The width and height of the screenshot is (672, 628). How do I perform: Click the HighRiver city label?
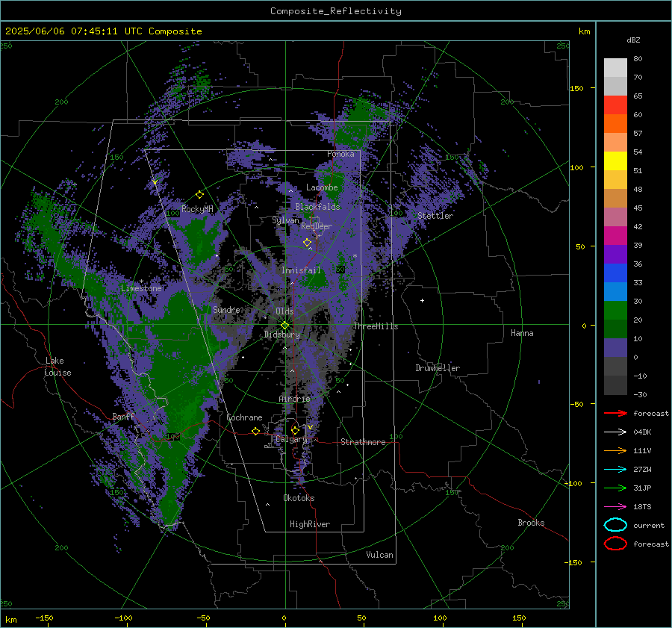click(309, 524)
